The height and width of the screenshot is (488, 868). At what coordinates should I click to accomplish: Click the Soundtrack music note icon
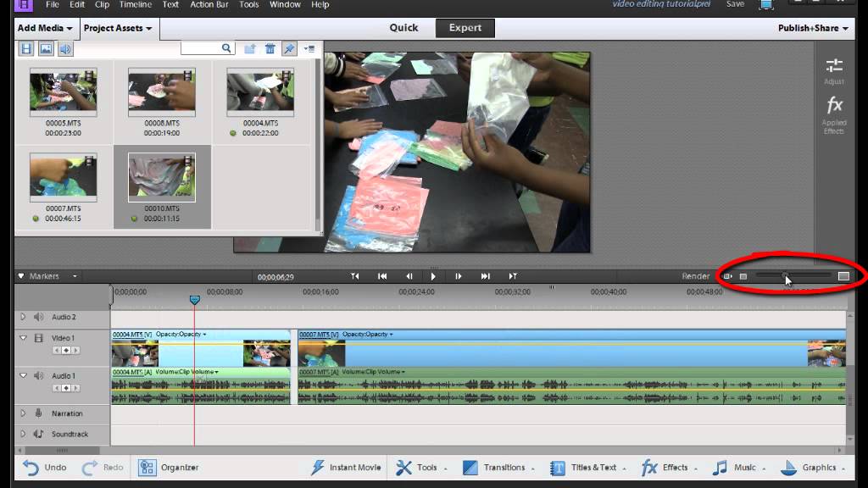[x=38, y=434]
